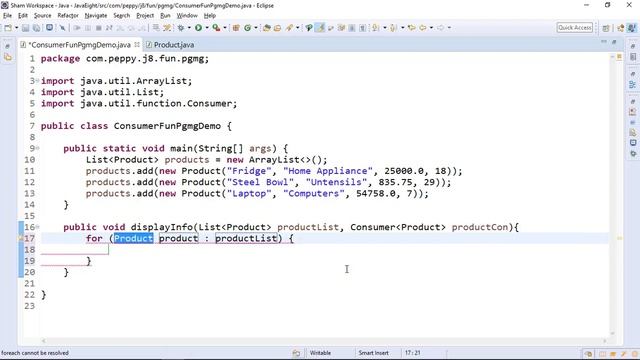This screenshot has height=360, width=640.
Task: Click the Back navigation arrow icon
Action: tap(423, 28)
